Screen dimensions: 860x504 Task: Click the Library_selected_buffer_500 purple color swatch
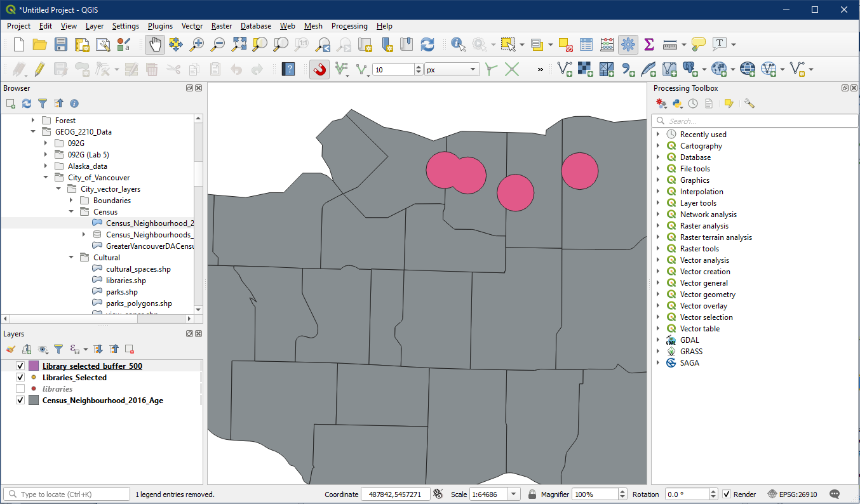[x=34, y=366]
